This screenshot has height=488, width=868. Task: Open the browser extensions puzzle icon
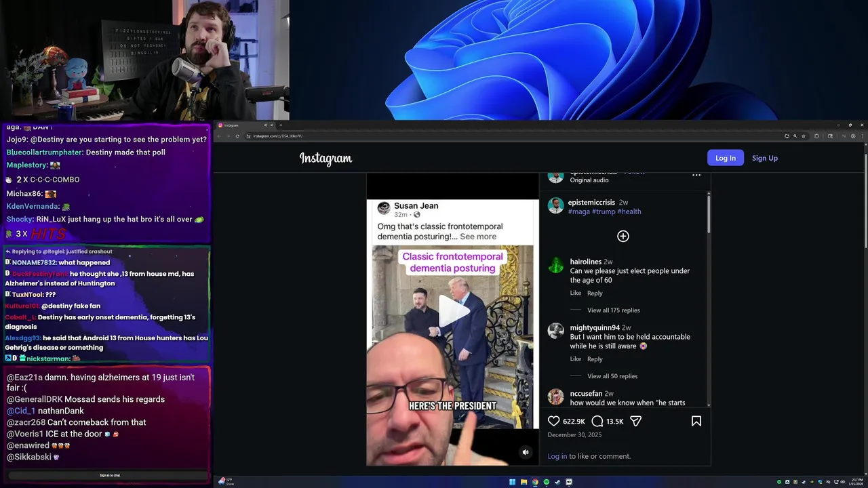coord(816,136)
